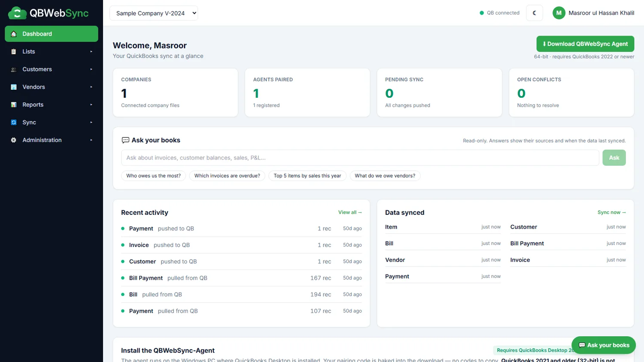644x362 pixels.
Task: Open the Sample Company V-2024 dropdown
Action: (x=154, y=13)
